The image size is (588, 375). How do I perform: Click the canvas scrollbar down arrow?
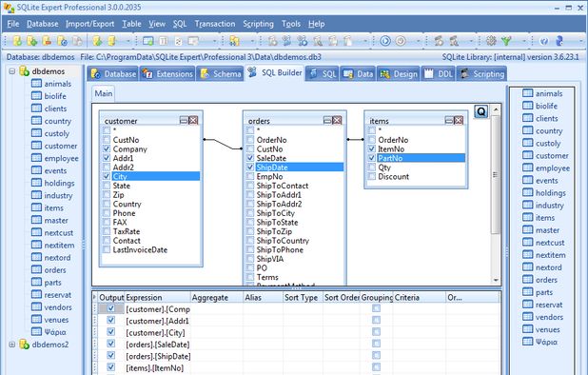coord(496,280)
